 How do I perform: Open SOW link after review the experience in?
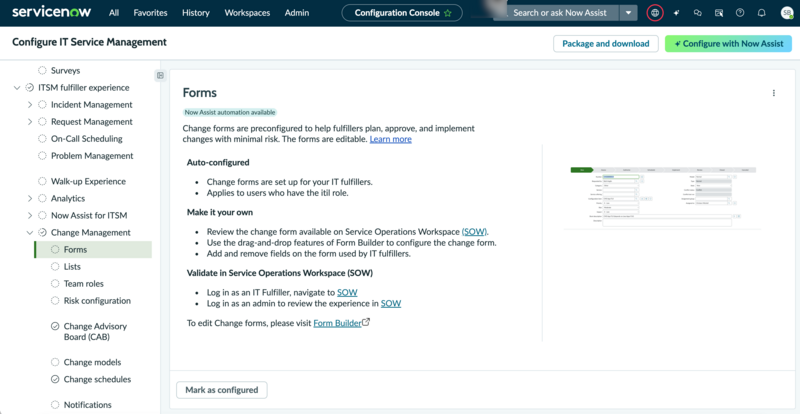click(391, 303)
